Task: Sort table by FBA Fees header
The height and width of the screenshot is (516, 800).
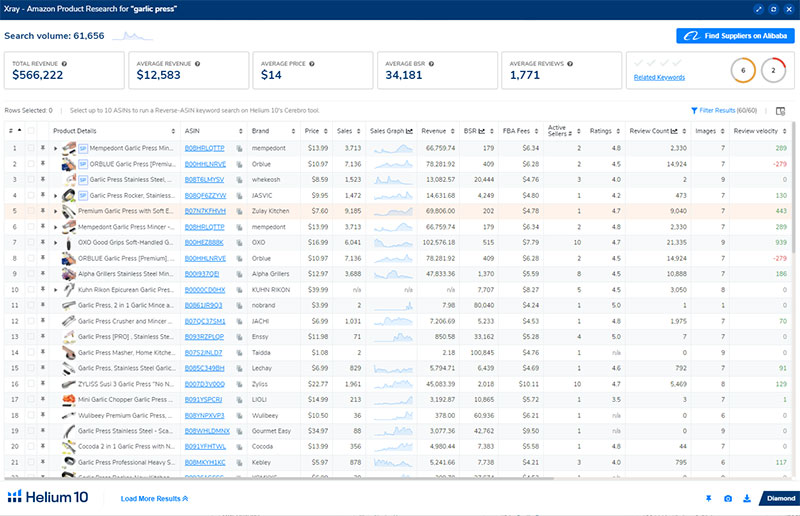Action: 520,131
